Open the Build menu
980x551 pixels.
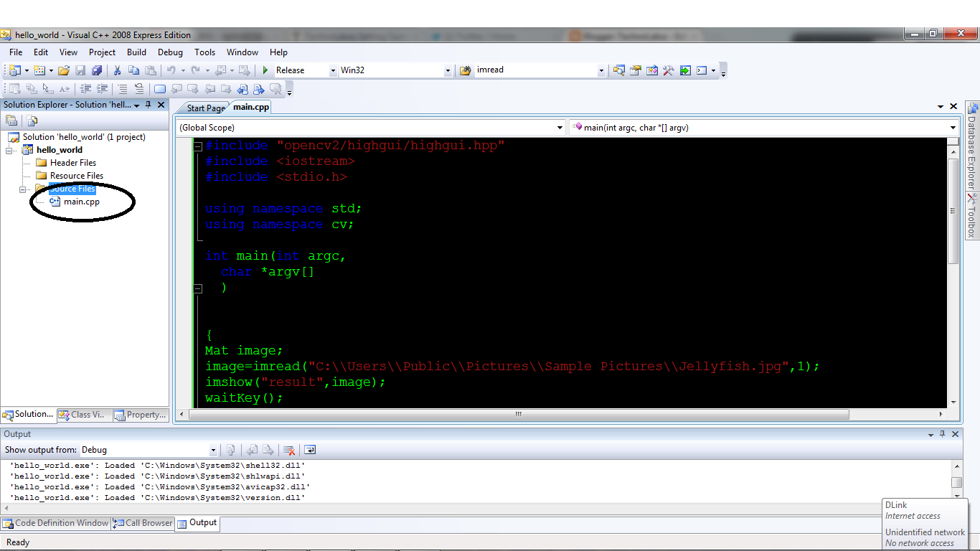pos(136,52)
